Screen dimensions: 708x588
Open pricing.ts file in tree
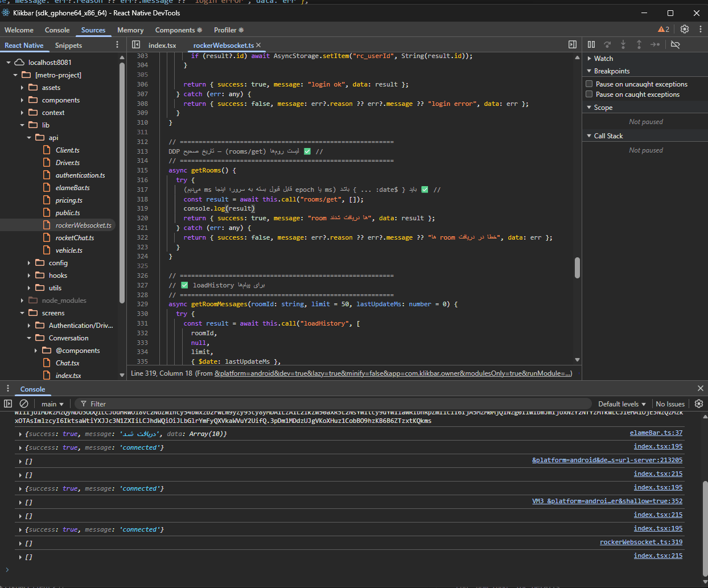click(x=69, y=200)
